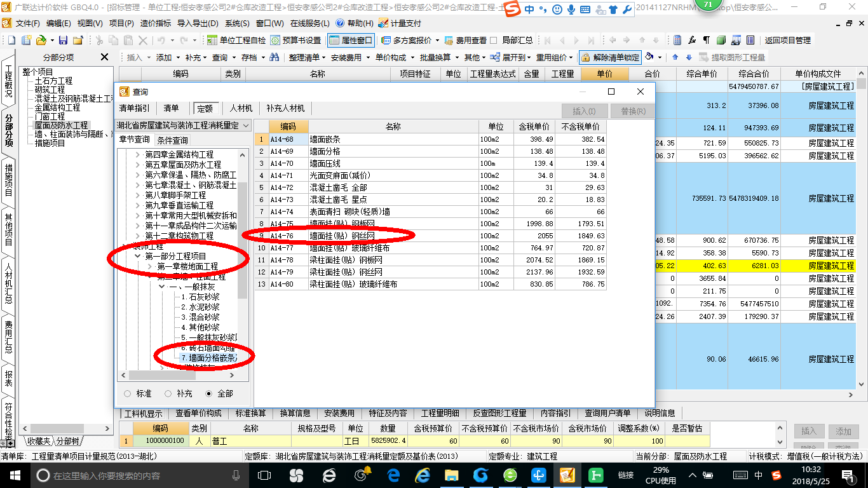868x488 pixels.
Task: Open the 文件(F) menu
Action: [x=27, y=23]
